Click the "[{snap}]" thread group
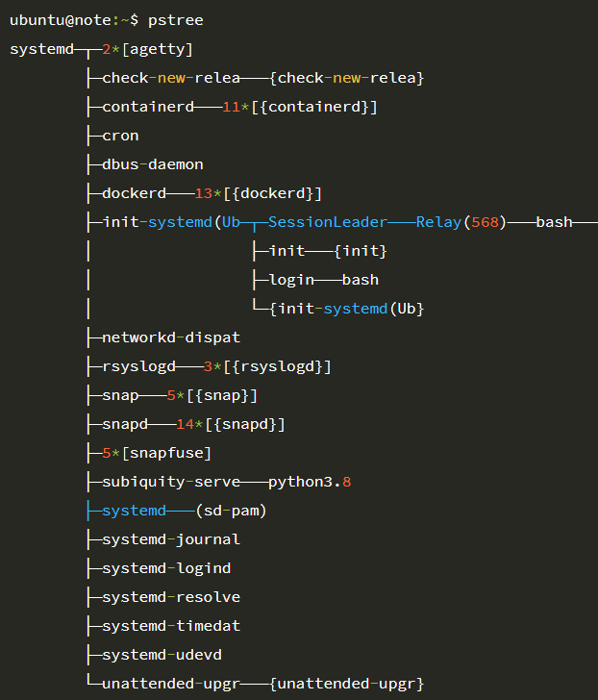Screen dimensions: 598x700 (222, 395)
